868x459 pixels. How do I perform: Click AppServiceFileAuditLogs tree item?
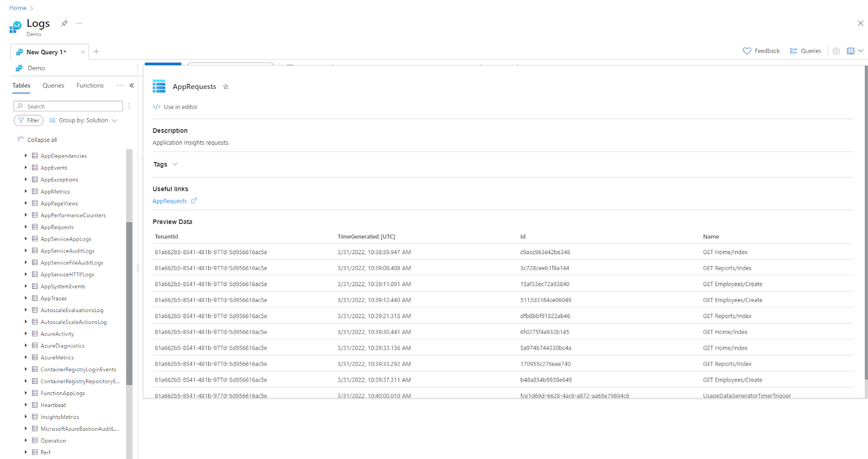coord(72,263)
